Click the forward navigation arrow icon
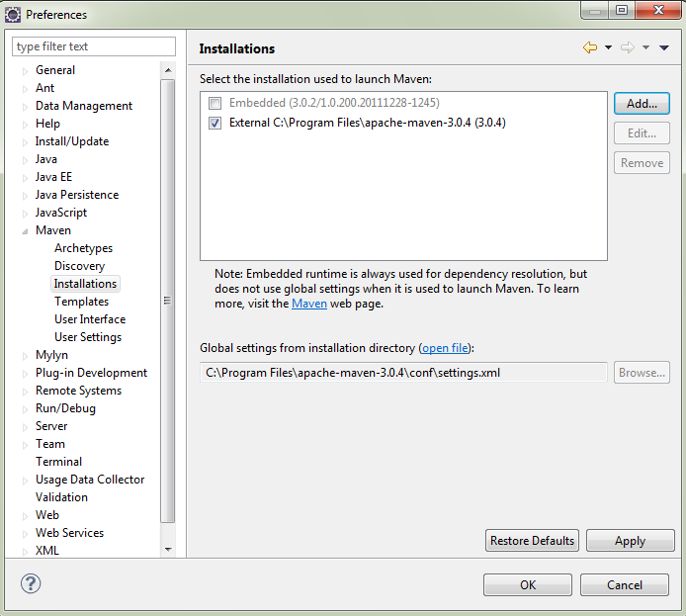The width and height of the screenshot is (686, 616). pos(628,47)
